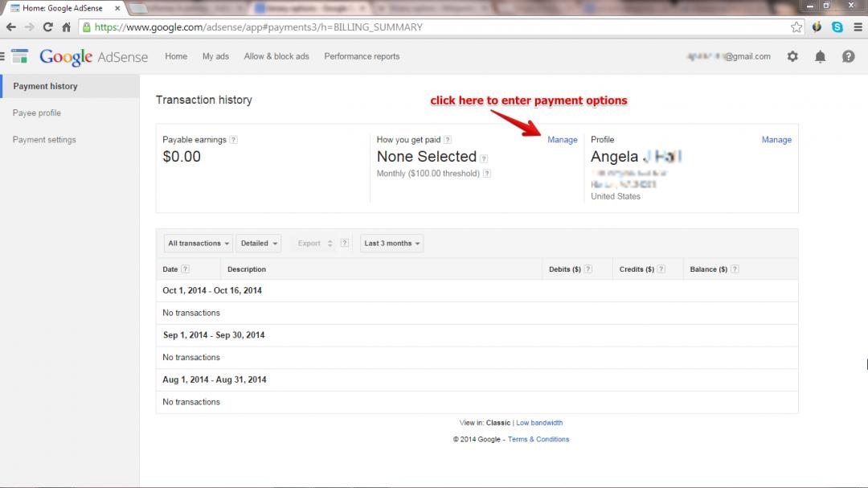This screenshot has width=868, height=488.
Task: Open help icon next to None Selected
Action: click(484, 158)
